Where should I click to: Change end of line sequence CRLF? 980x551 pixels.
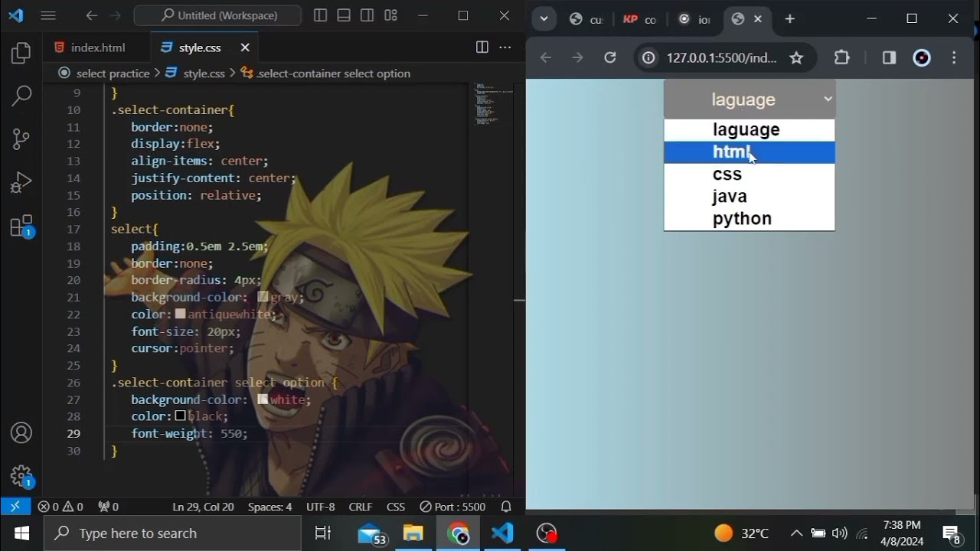click(361, 507)
